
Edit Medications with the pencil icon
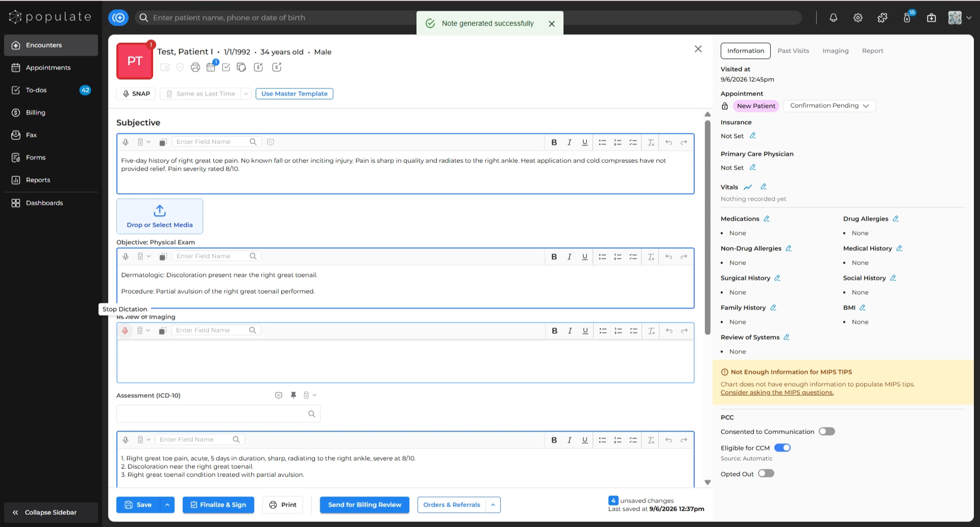(767, 219)
